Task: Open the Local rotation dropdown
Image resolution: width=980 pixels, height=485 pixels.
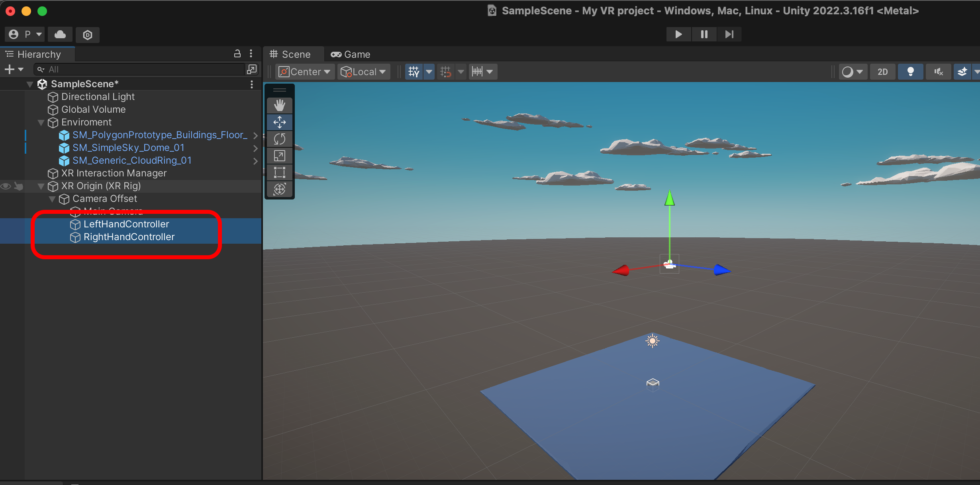Action: [x=363, y=72]
